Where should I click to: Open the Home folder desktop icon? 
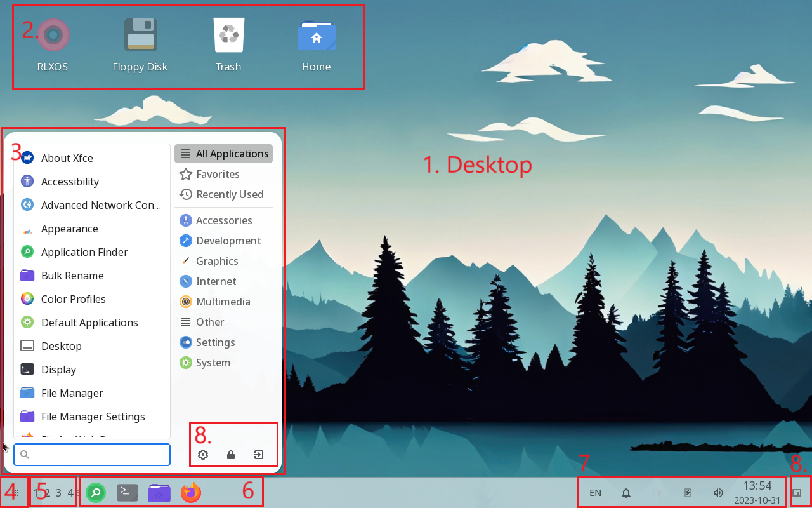(x=316, y=37)
